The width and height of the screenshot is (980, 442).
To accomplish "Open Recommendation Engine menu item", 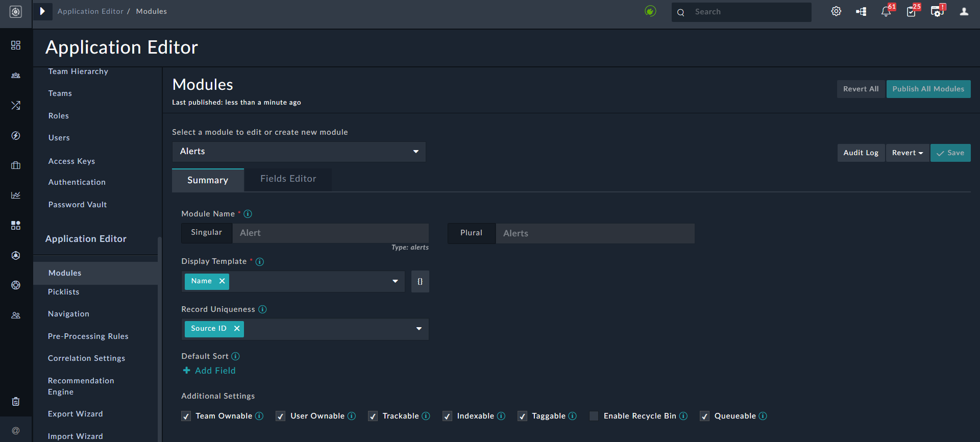I will coord(81,386).
